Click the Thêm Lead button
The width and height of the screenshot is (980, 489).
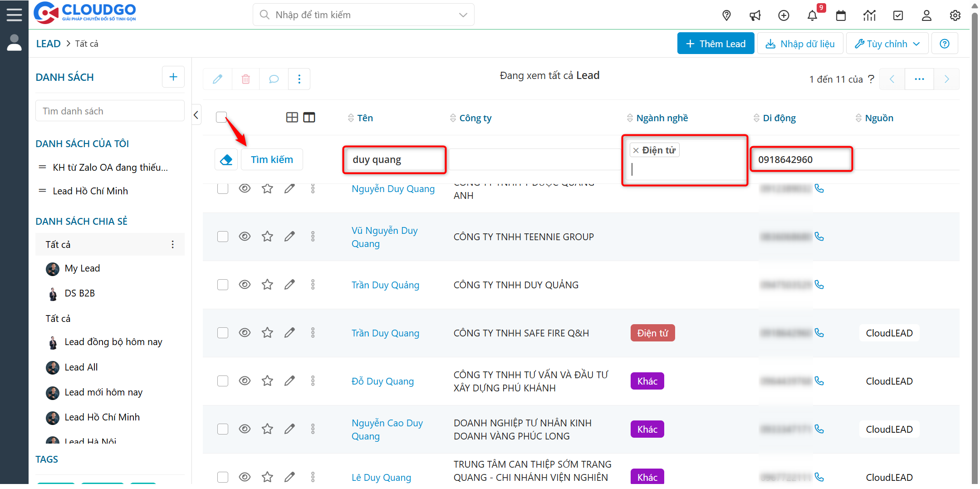pos(715,43)
